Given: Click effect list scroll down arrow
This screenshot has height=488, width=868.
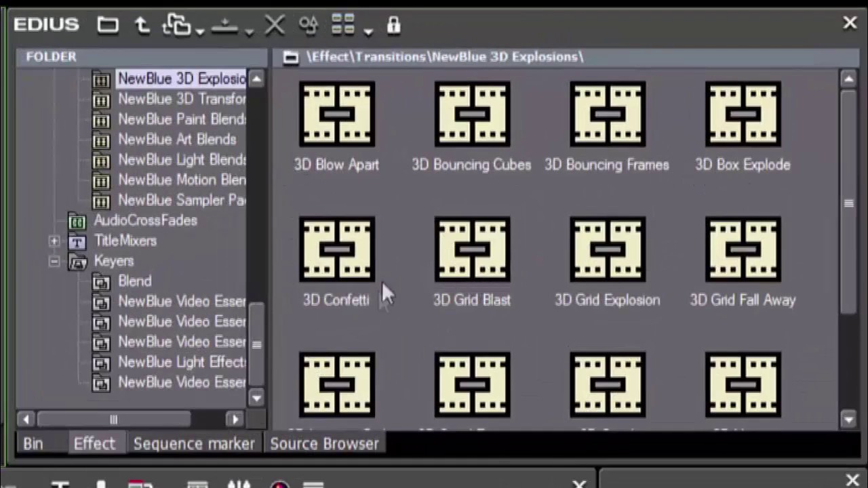Looking at the screenshot, I should coord(849,420).
